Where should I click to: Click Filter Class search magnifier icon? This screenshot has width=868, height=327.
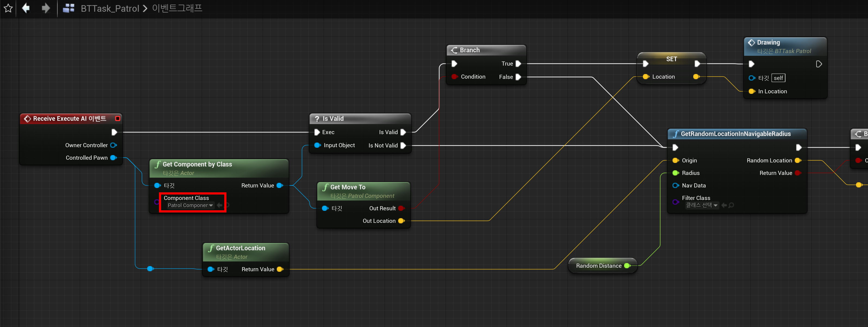(x=731, y=205)
